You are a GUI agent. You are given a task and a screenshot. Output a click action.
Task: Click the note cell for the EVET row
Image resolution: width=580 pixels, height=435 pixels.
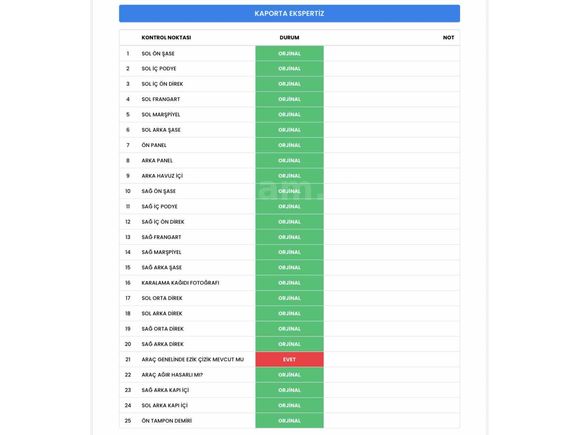pyautogui.click(x=392, y=359)
